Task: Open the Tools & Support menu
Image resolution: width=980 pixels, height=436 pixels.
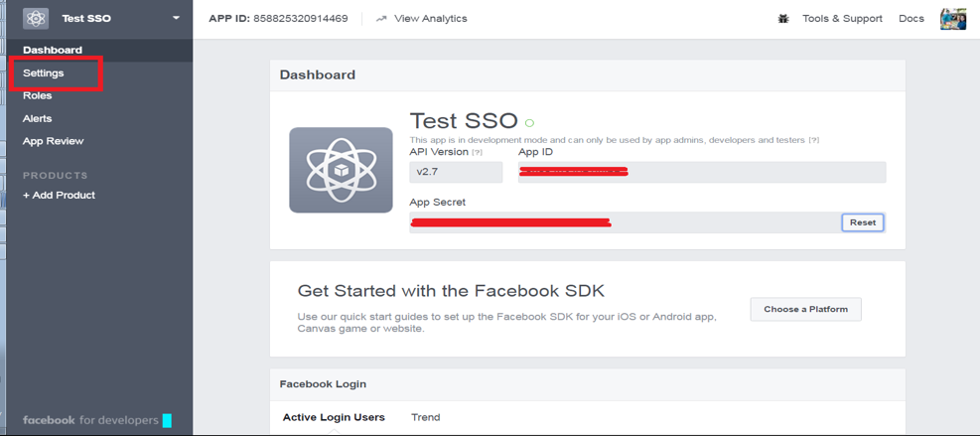Action: (x=842, y=19)
